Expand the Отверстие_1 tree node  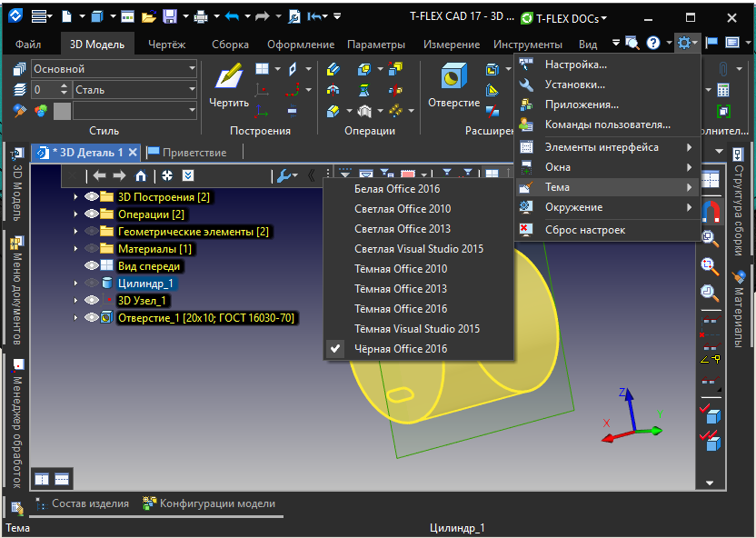[x=75, y=318]
